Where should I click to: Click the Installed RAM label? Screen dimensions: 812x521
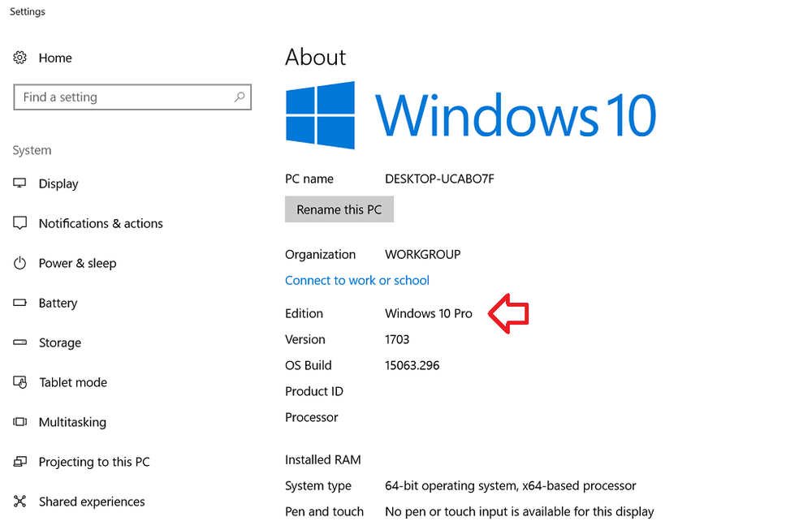(322, 459)
